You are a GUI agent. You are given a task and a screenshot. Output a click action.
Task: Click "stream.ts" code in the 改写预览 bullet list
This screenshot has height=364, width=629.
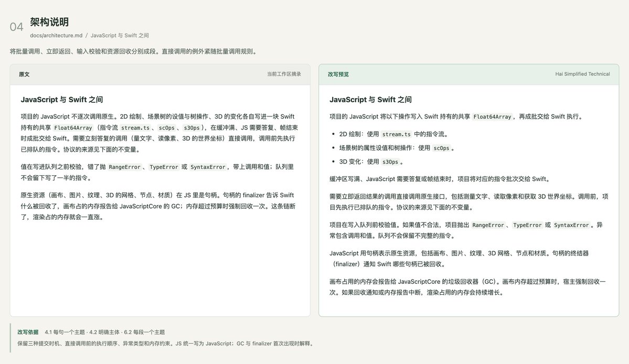(396, 134)
